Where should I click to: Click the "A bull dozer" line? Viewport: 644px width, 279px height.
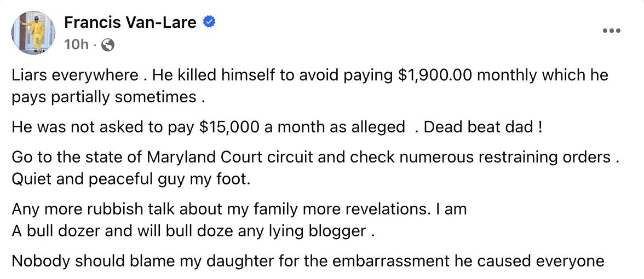[x=193, y=231]
